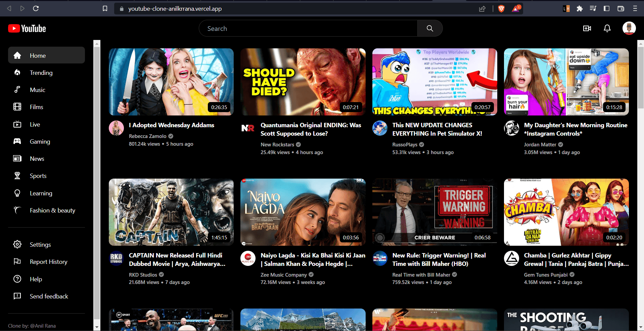Click the browser bookmark icon
This screenshot has width=644, height=331.
point(105,8)
